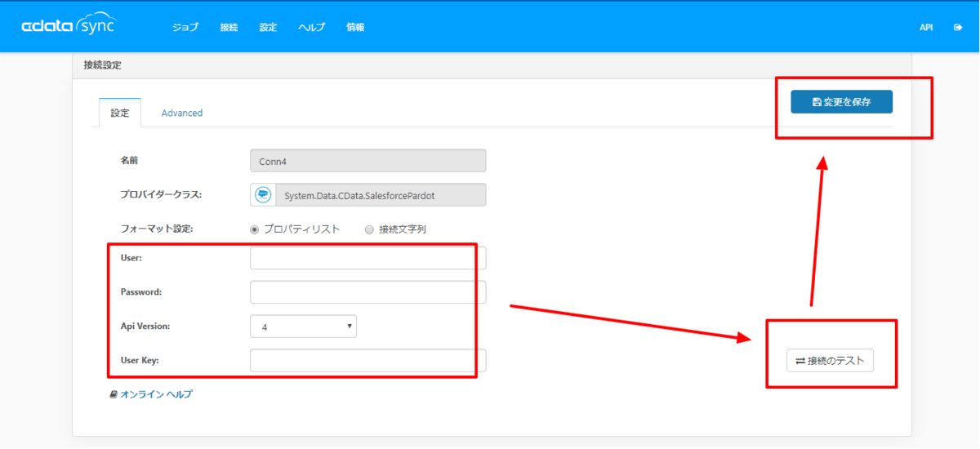This screenshot has height=449, width=980.
Task: Click the CData Sync logo
Action: 69,26
